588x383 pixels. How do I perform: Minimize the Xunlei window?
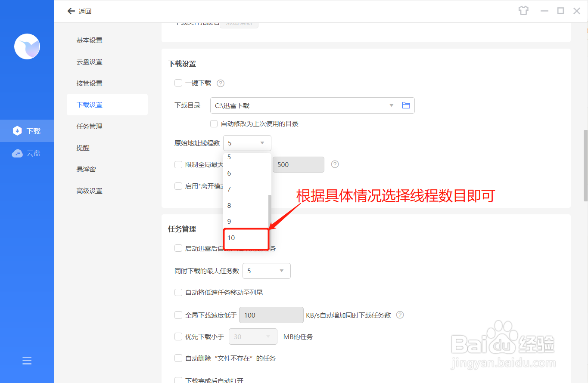coord(545,11)
